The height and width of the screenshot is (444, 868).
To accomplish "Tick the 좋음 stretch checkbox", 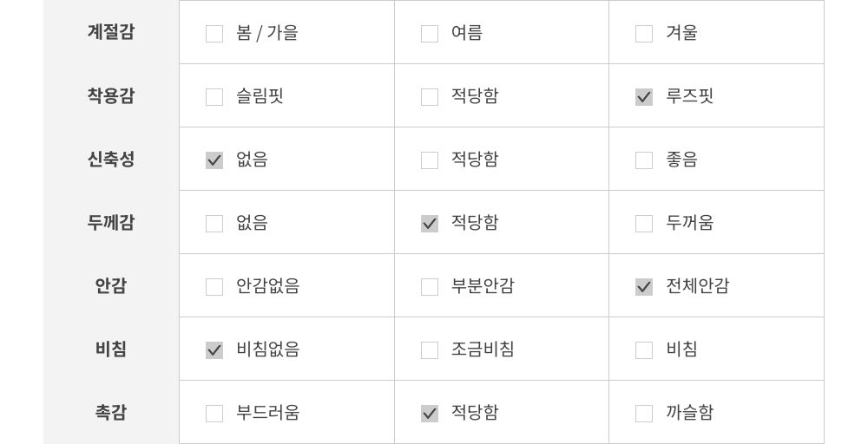I will pyautogui.click(x=644, y=160).
